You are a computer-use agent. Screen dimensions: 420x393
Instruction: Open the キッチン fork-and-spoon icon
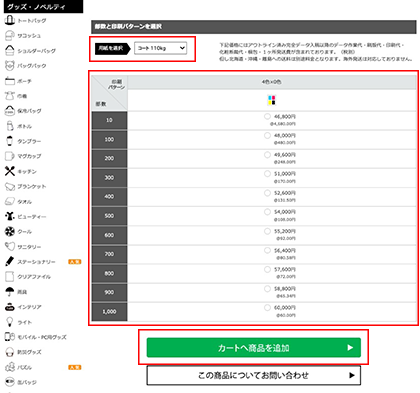[x=10, y=171]
